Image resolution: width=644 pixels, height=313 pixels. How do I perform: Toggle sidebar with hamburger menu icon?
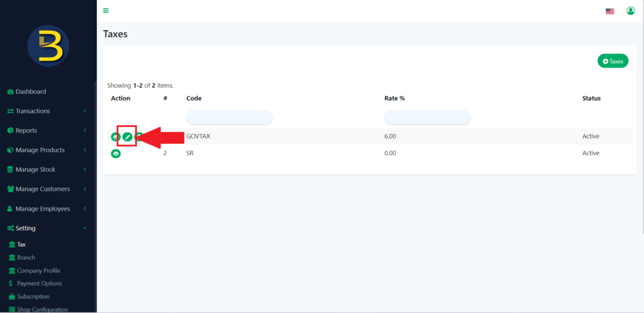tap(106, 11)
